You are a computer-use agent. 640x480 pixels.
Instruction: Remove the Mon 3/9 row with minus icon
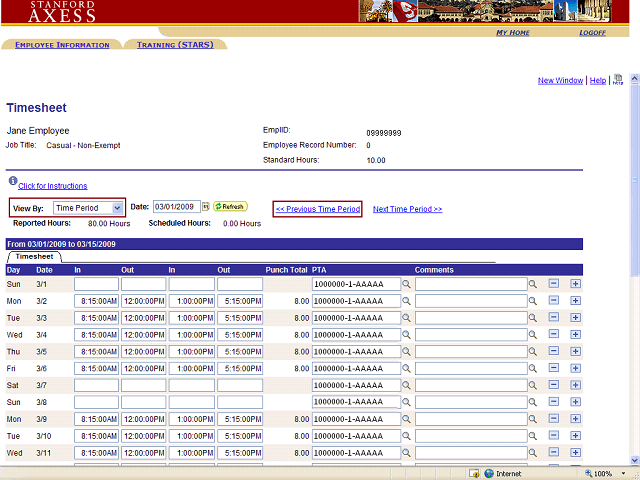(554, 420)
